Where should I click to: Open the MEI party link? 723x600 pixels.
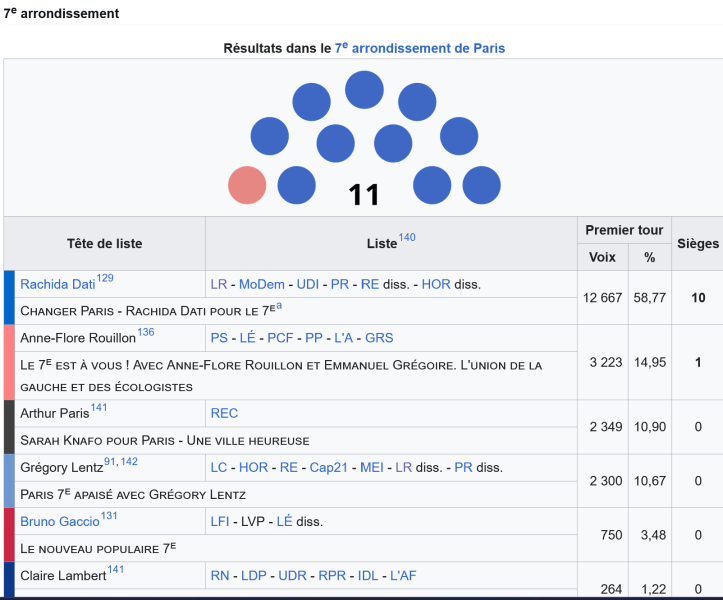pos(374,467)
